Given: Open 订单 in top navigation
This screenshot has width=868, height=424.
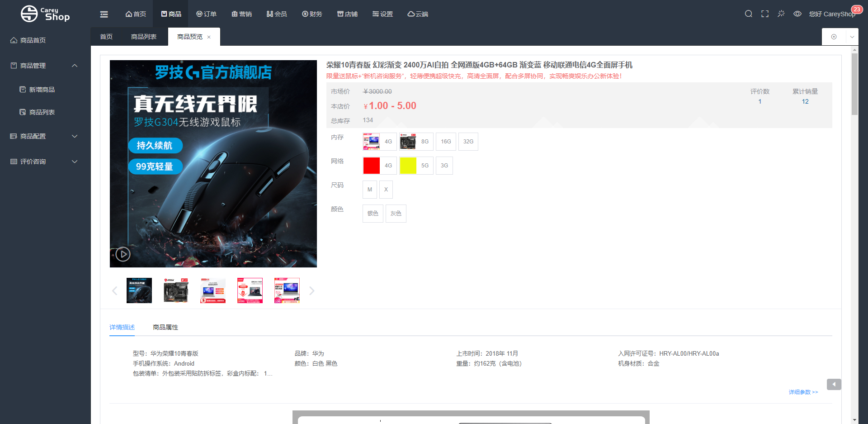Looking at the screenshot, I should point(206,14).
